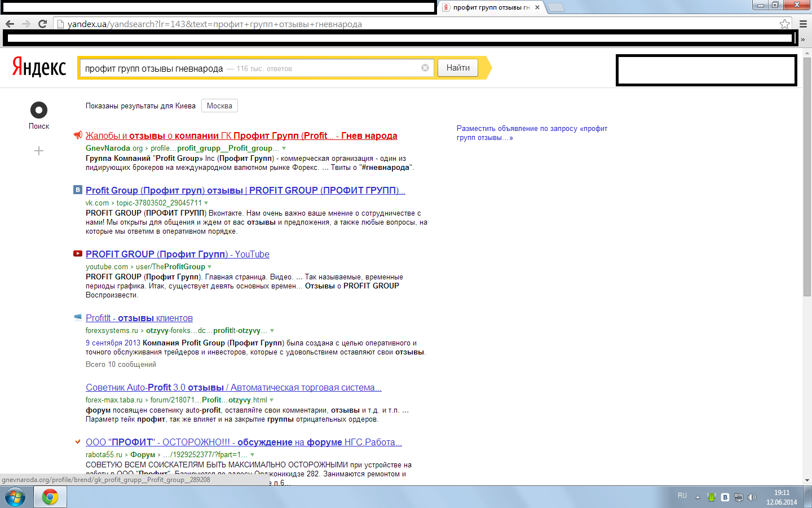Select the Поиск circle icon in sidebar
Screen dimensions: 812x508
coord(39,110)
